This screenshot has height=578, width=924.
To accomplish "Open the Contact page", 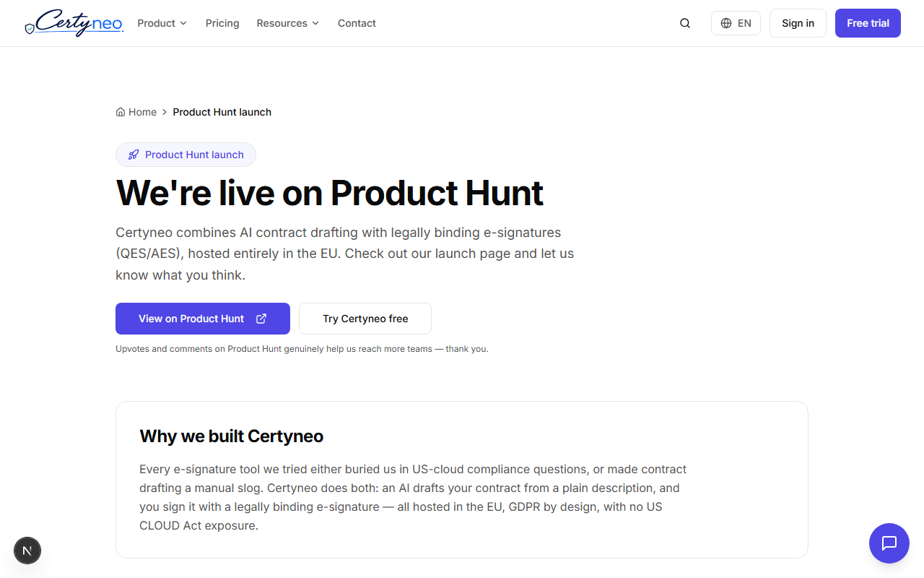I will point(357,23).
